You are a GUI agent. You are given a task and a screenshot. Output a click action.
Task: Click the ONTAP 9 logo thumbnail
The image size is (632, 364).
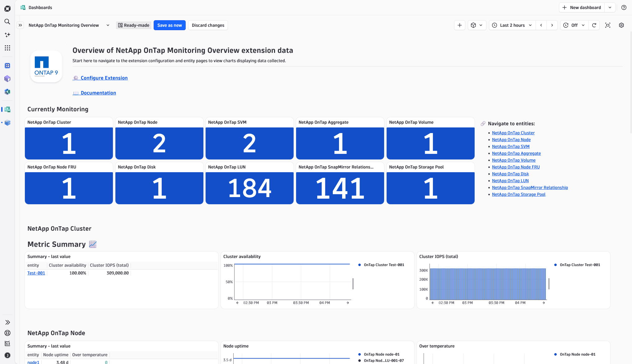pyautogui.click(x=46, y=66)
